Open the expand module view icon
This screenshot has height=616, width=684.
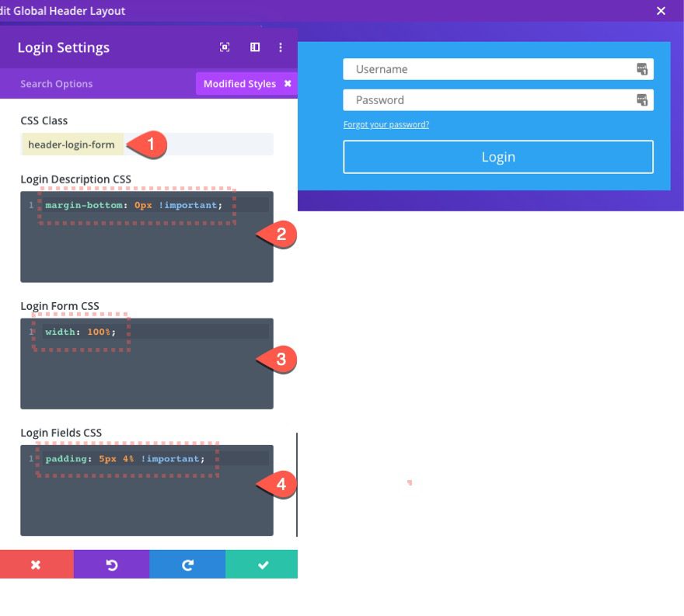tap(225, 47)
